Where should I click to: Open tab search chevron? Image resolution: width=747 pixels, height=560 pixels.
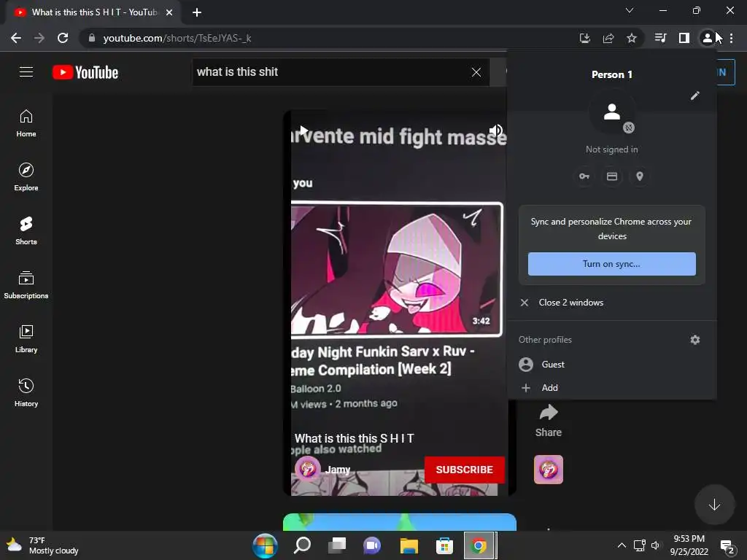(x=630, y=10)
